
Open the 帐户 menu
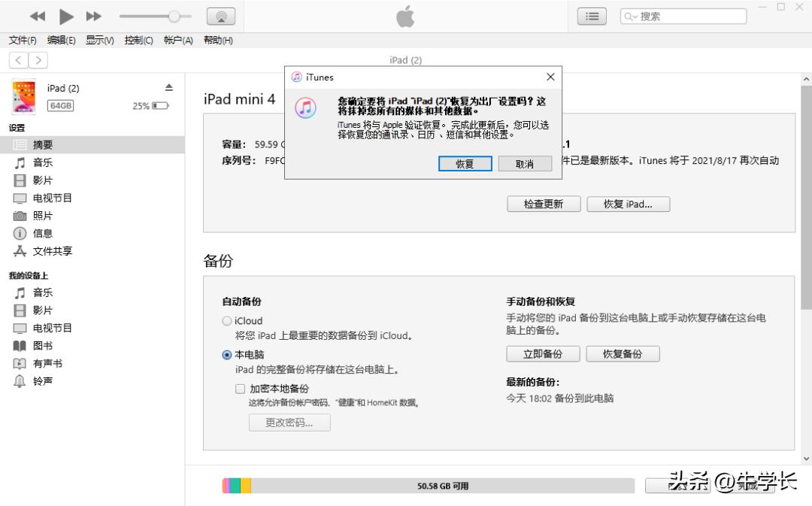click(x=177, y=41)
